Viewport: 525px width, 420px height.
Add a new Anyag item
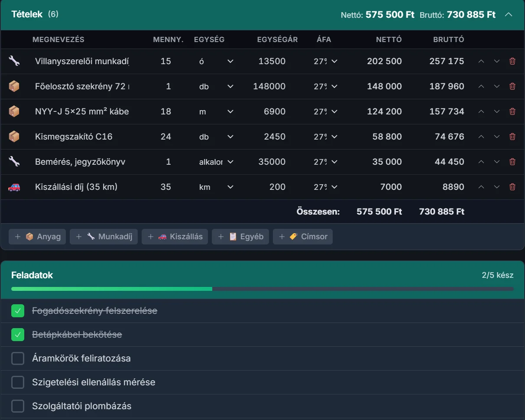[37, 237]
